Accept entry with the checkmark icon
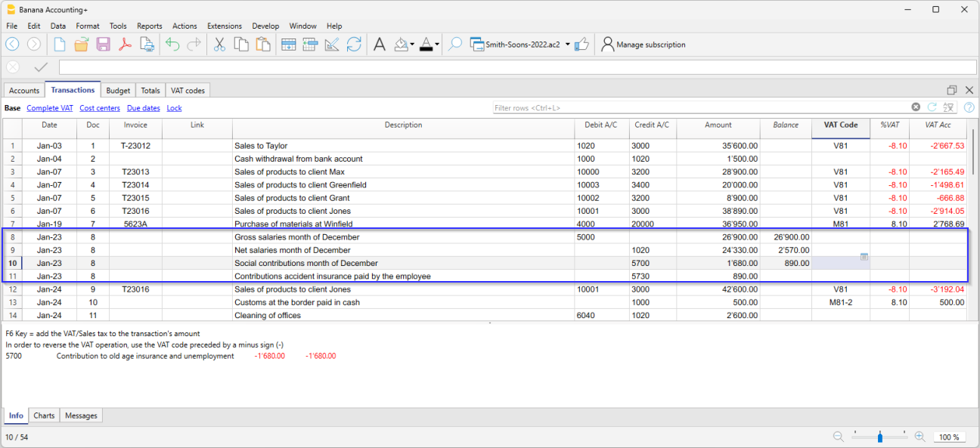 pyautogui.click(x=41, y=67)
